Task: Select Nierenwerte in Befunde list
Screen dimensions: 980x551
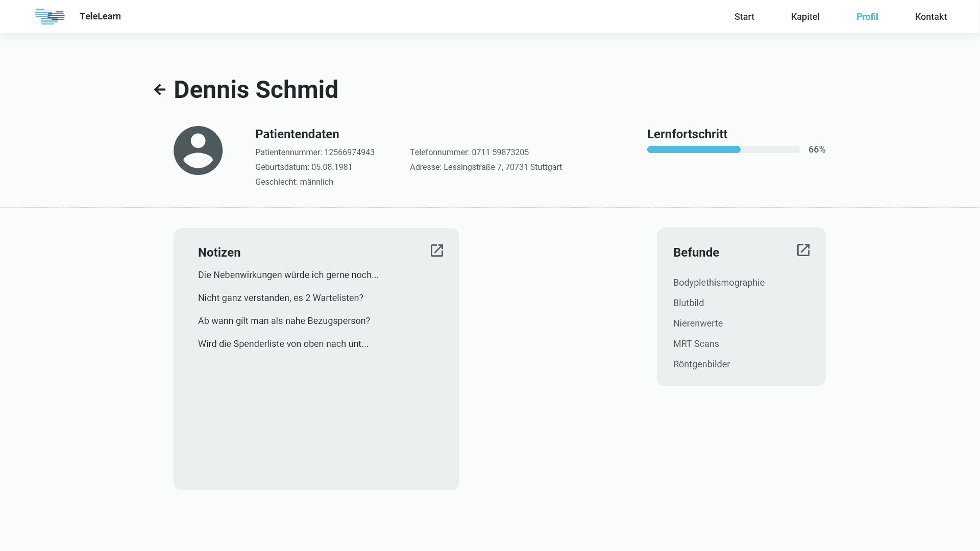Action: click(x=698, y=323)
